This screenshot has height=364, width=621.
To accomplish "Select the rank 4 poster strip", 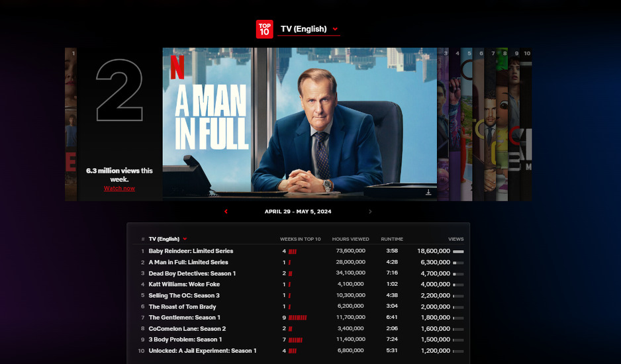I will coord(455,124).
